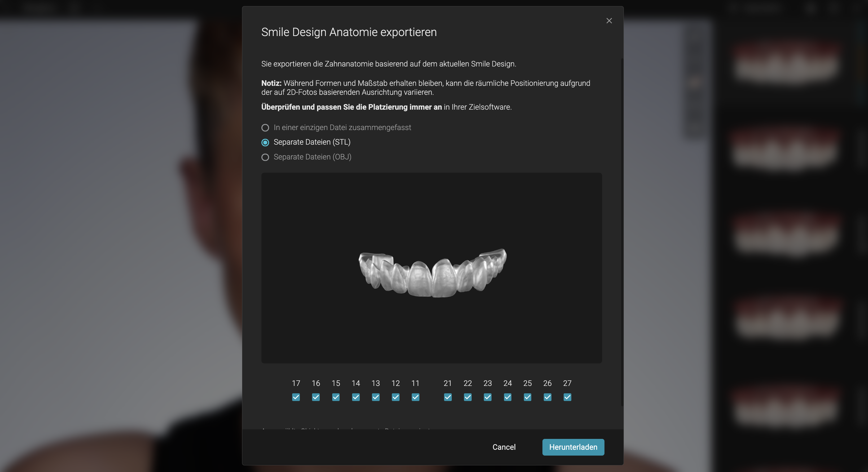Select single combined file option
This screenshot has width=868, height=472.
pyautogui.click(x=265, y=128)
